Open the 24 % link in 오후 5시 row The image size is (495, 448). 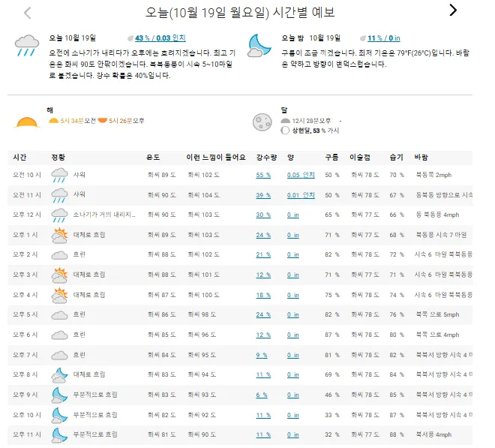click(263, 314)
